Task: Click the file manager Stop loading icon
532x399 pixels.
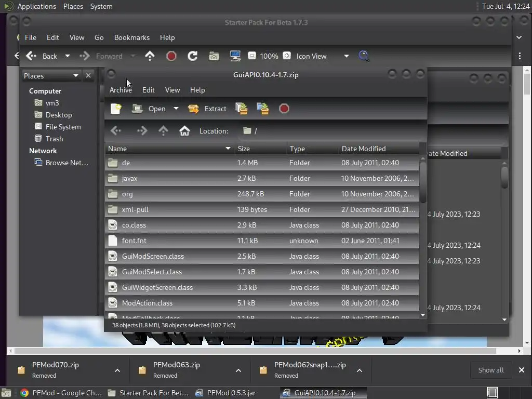Action: [171, 56]
